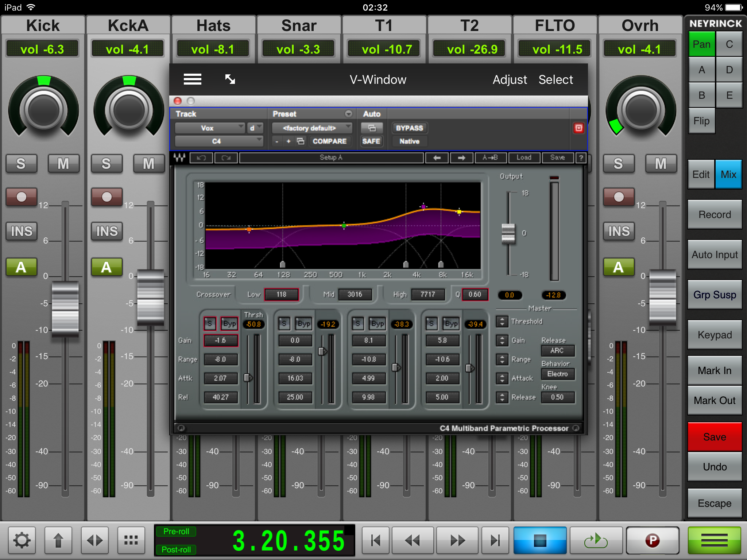Image resolution: width=747 pixels, height=560 pixels.
Task: Click the Undo button
Action: tap(715, 467)
